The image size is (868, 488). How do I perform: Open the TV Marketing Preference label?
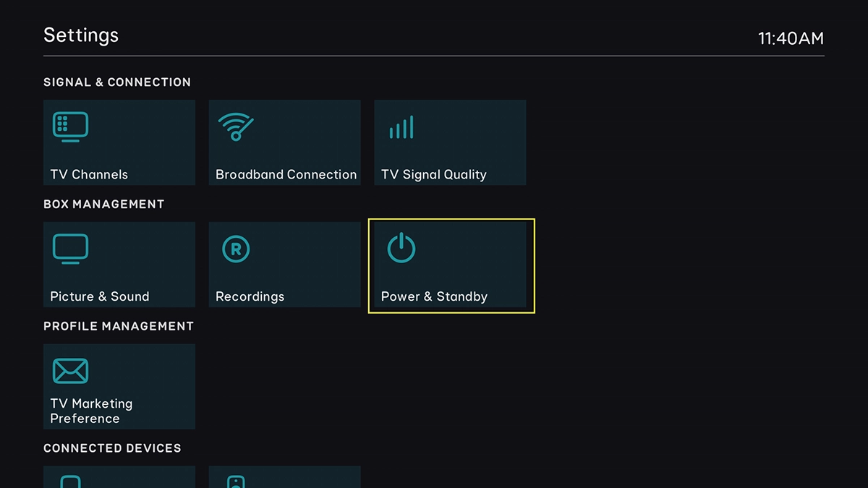91,411
